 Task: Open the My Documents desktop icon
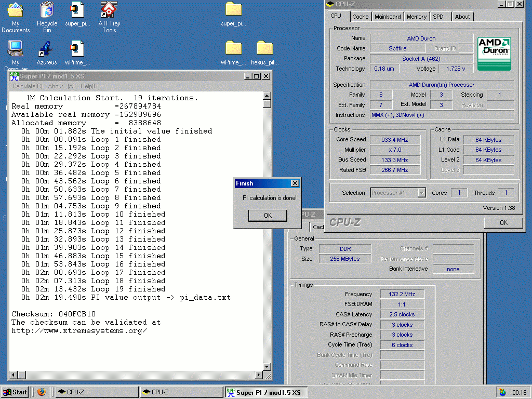pos(16,17)
